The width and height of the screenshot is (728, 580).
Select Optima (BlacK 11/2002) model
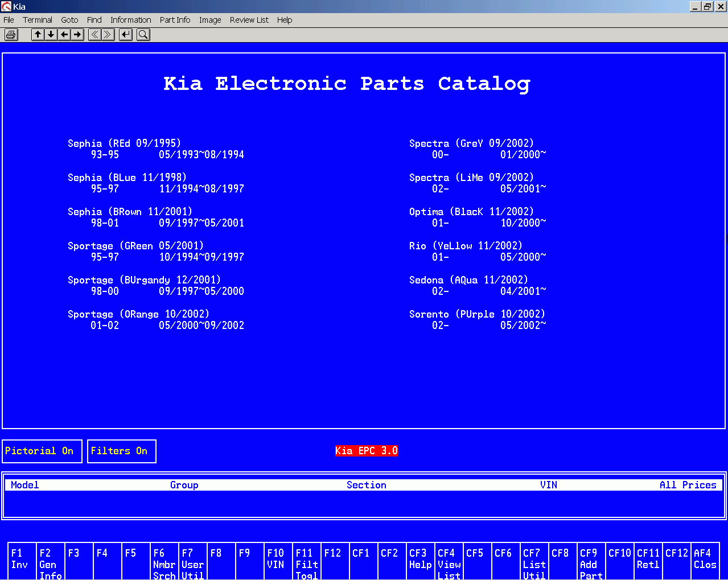[x=471, y=212]
